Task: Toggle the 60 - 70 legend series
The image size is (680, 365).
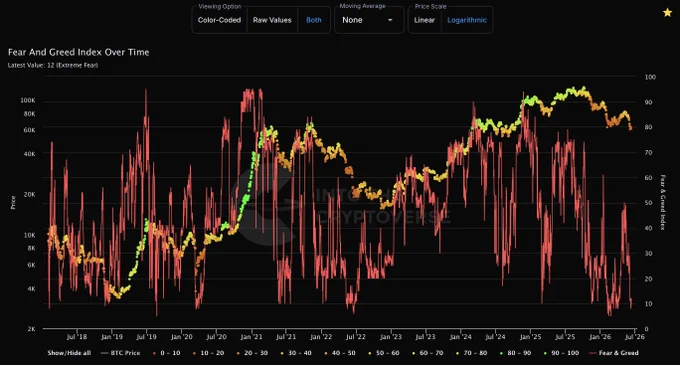Action: point(428,353)
